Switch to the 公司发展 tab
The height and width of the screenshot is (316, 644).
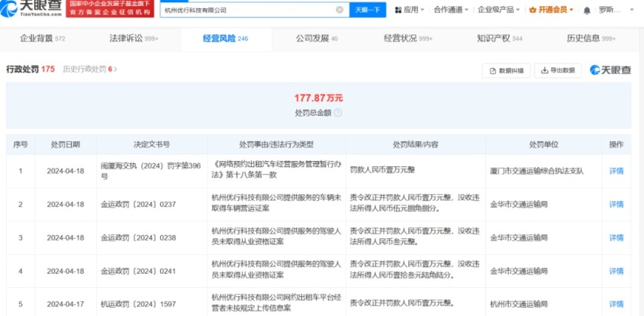click(317, 39)
